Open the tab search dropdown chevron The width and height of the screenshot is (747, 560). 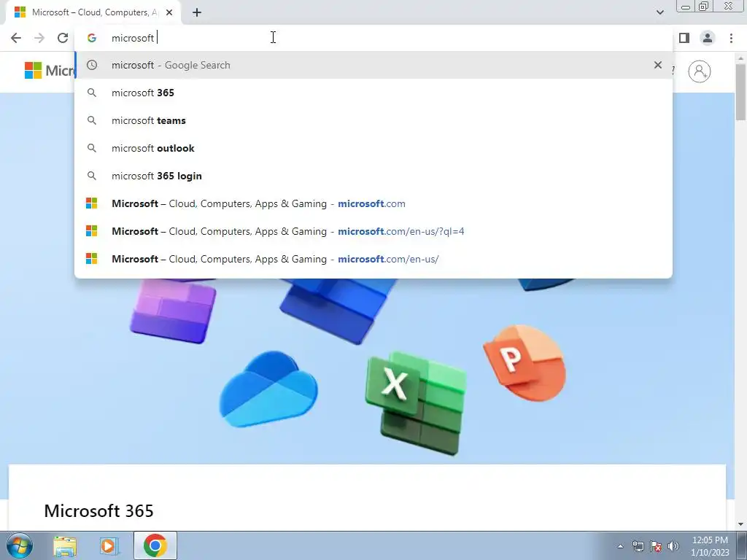coord(659,12)
